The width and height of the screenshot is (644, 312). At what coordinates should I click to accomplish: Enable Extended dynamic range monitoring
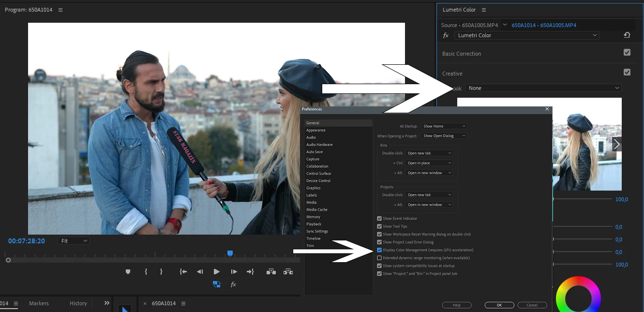(379, 258)
